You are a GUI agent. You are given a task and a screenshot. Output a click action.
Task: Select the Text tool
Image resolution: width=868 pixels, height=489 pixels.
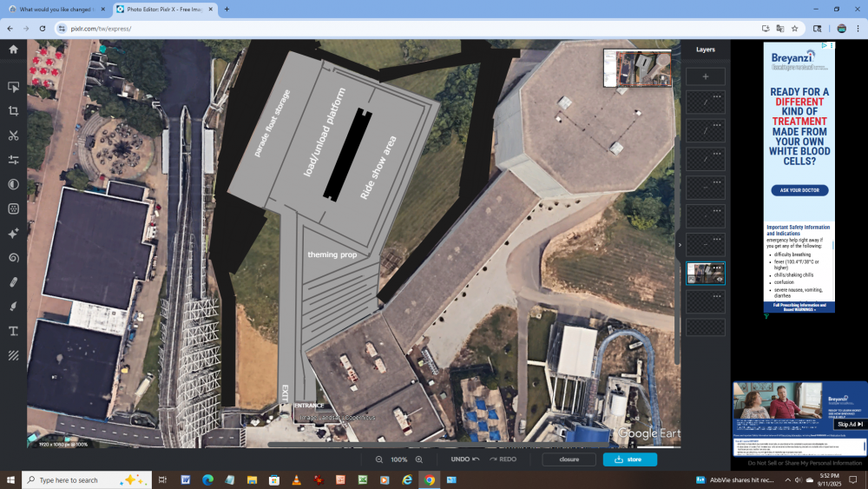13,331
